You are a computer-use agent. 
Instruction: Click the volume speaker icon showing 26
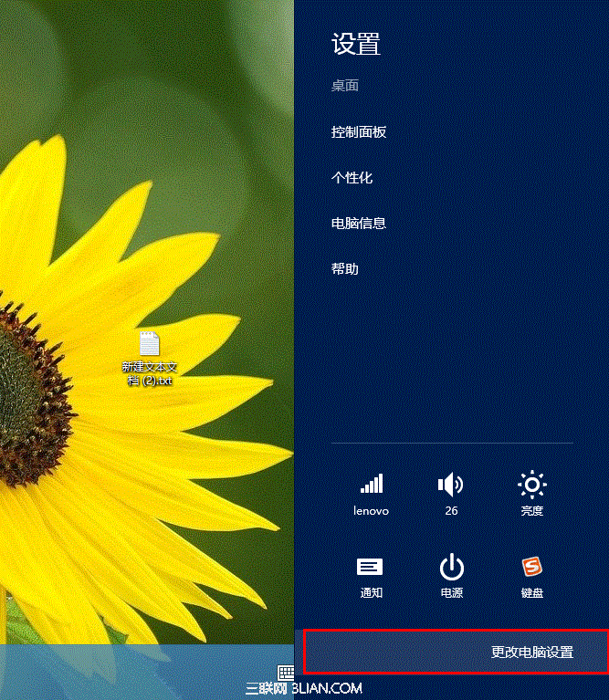(450, 485)
